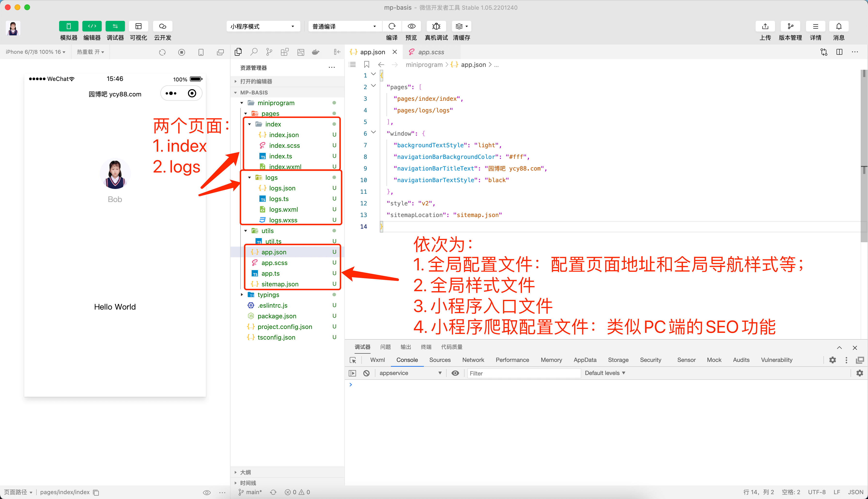The width and height of the screenshot is (868, 499).
Task: Open the clear cache (清缓存) menu
Action: pos(461,26)
